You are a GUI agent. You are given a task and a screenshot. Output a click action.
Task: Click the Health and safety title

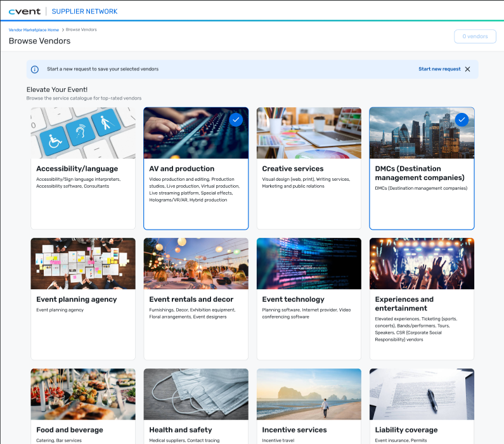181,430
